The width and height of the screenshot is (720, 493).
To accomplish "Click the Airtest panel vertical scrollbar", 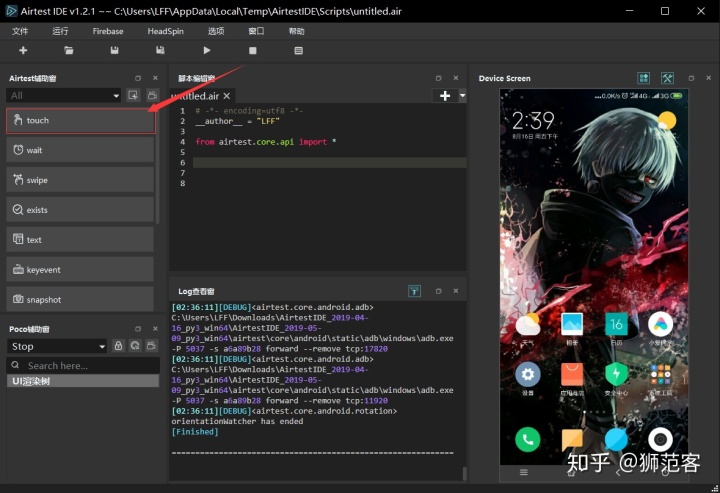I will [158, 165].
